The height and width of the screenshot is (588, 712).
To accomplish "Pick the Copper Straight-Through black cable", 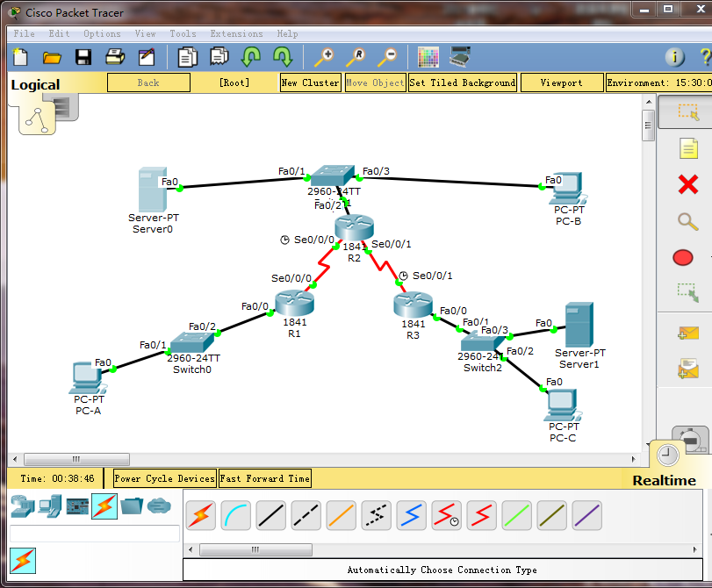I will 270,515.
